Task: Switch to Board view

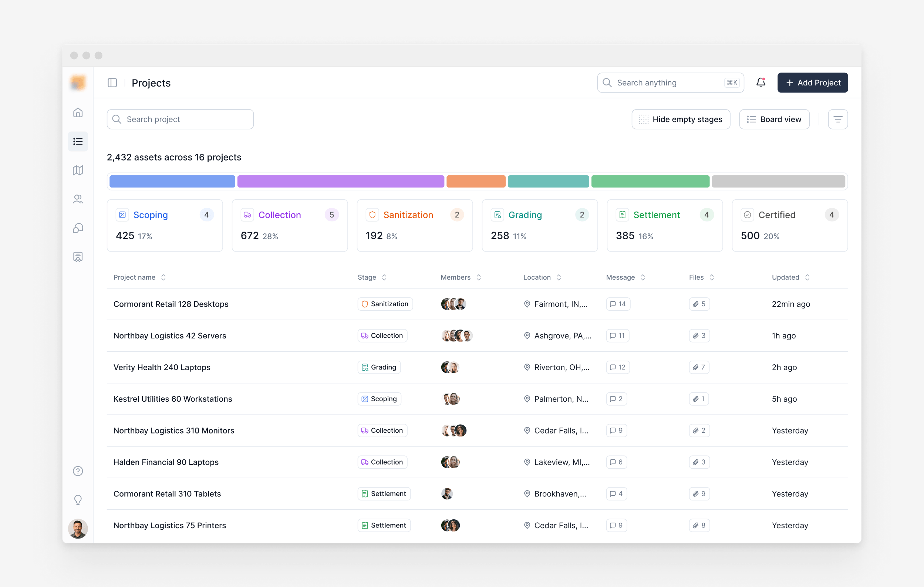Action: (x=774, y=119)
